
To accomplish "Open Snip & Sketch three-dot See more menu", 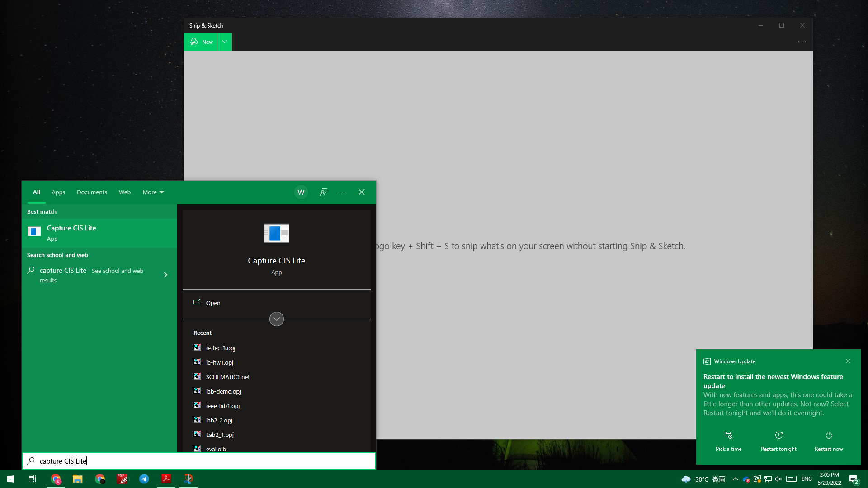I will [x=802, y=42].
